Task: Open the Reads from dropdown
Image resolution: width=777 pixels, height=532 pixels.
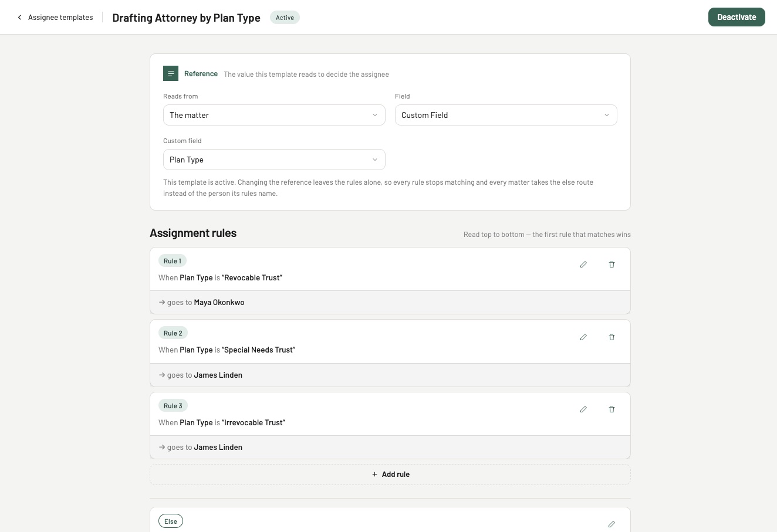Action: click(274, 115)
